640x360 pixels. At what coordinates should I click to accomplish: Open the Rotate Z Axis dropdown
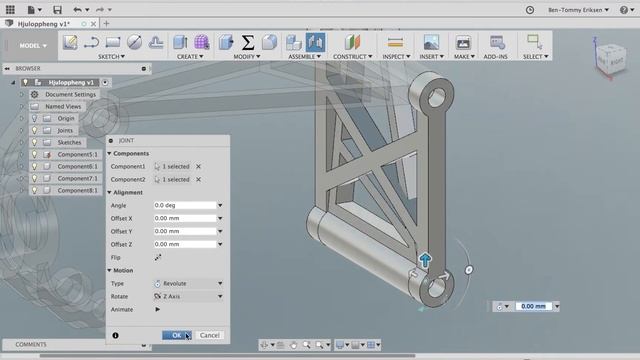pos(188,296)
